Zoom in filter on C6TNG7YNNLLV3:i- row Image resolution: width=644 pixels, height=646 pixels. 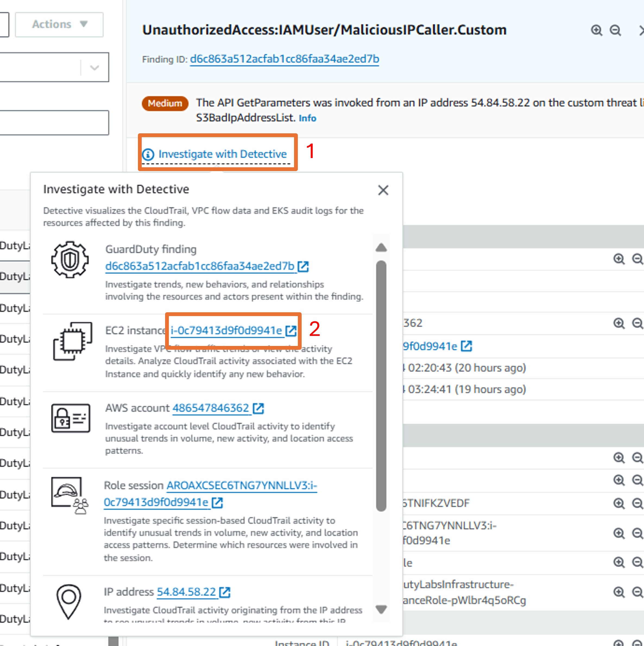[619, 533]
